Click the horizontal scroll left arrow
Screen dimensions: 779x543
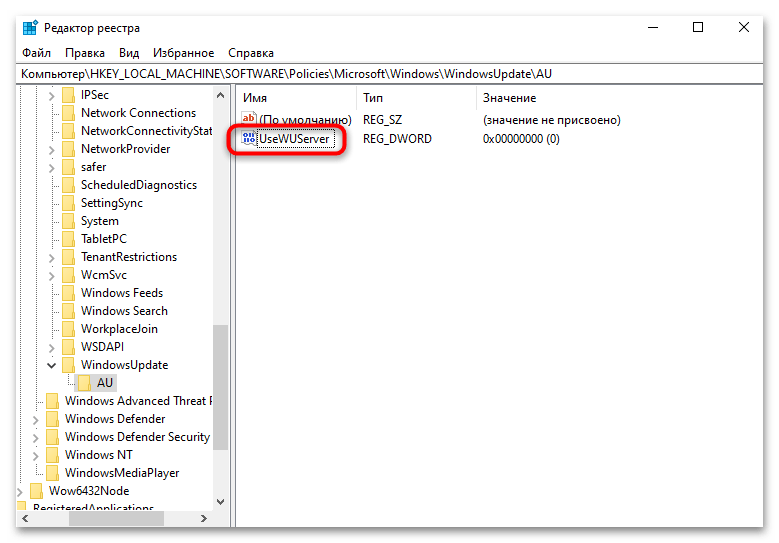(x=25, y=519)
